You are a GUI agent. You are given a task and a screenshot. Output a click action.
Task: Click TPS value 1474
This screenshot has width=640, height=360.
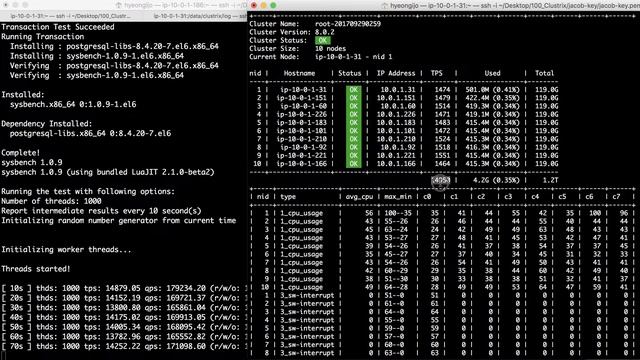(x=442, y=89)
